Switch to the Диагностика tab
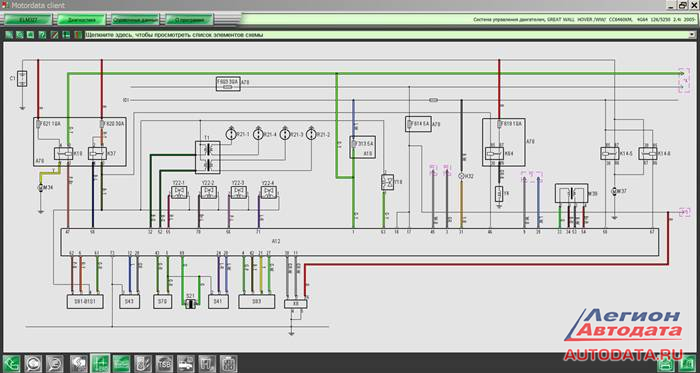The width and height of the screenshot is (700, 373). click(x=81, y=20)
